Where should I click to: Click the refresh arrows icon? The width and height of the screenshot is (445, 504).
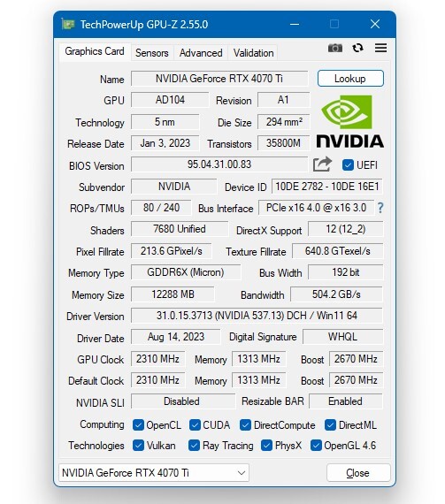(357, 49)
